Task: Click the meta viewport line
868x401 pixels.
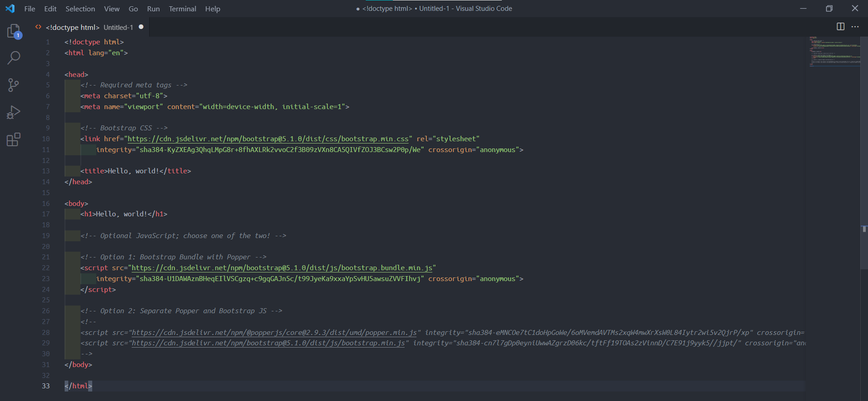Action: click(215, 107)
